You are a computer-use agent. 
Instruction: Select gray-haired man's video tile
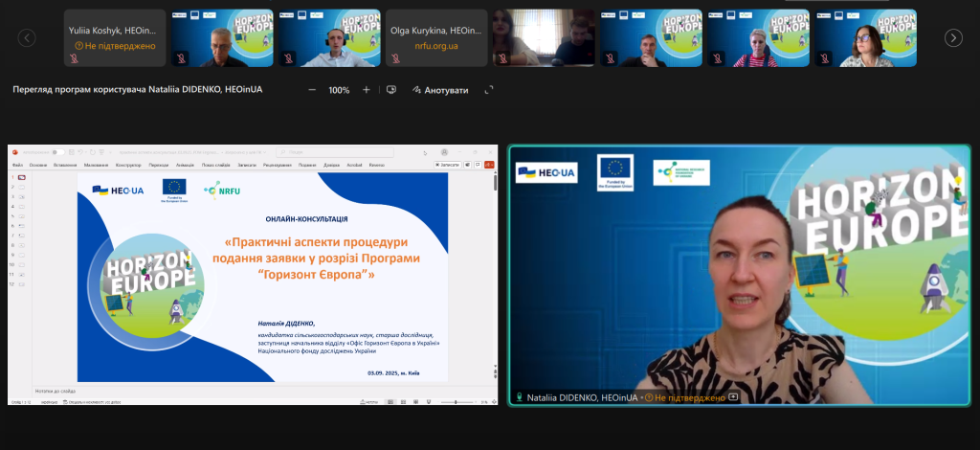click(x=222, y=38)
